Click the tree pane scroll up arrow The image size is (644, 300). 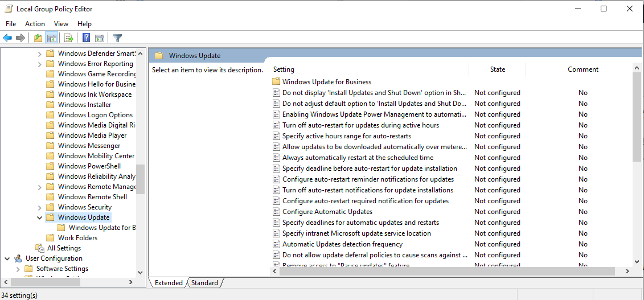pos(140,53)
